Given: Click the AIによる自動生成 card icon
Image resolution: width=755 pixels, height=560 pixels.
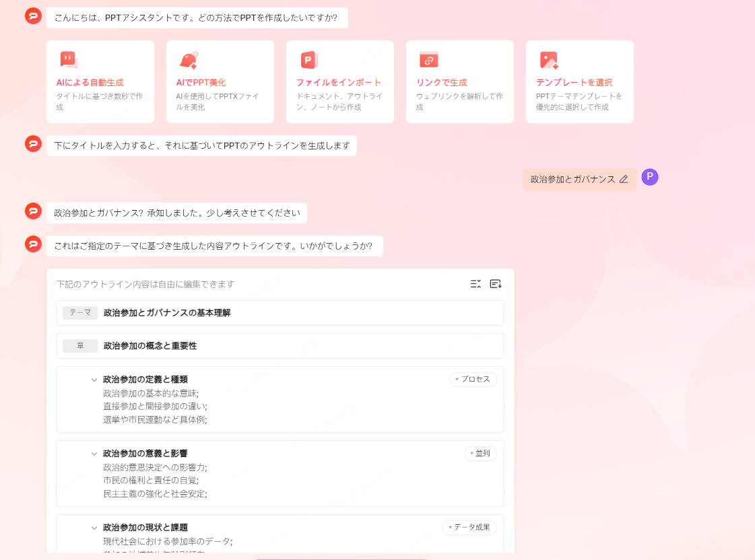Looking at the screenshot, I should point(68,60).
